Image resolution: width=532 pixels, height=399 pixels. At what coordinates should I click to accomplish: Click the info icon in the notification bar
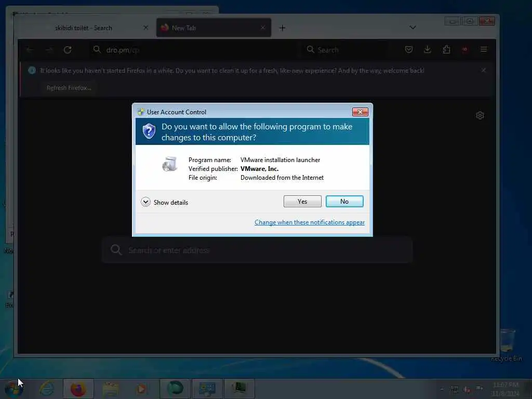32,70
